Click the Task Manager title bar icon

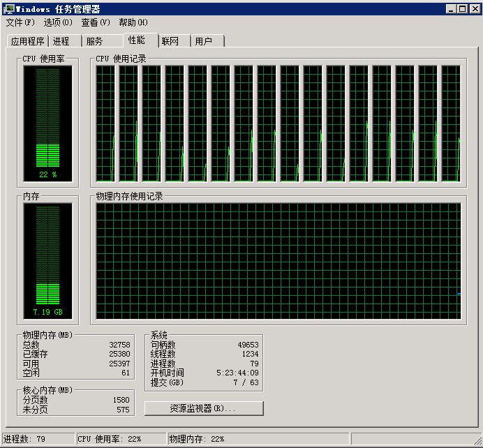[9, 9]
